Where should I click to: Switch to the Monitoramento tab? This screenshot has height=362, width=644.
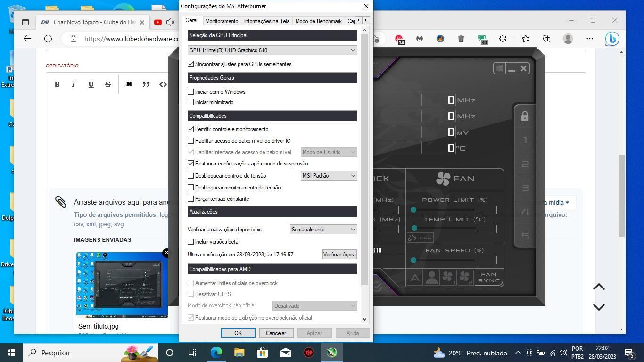(x=222, y=21)
